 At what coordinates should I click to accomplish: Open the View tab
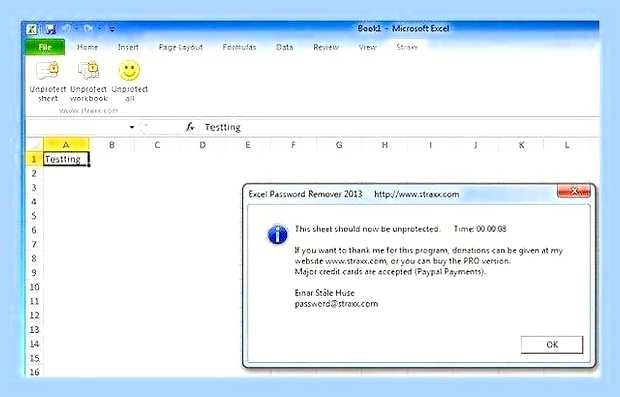367,47
